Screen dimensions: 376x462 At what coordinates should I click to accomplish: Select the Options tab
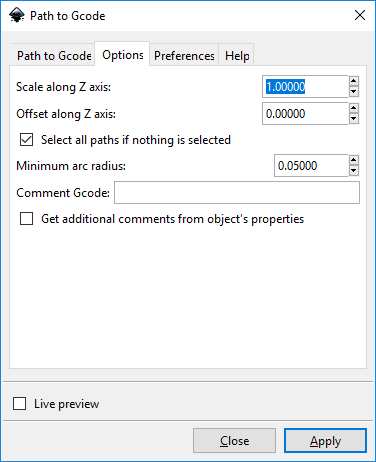[123, 55]
